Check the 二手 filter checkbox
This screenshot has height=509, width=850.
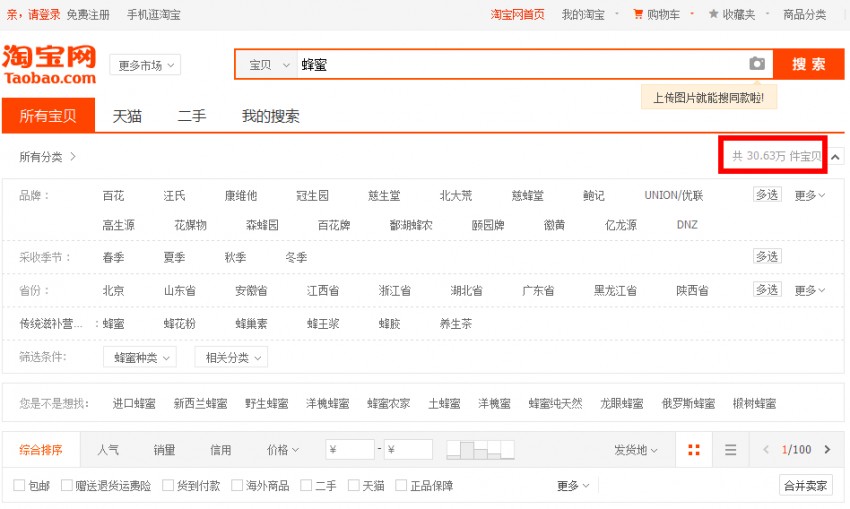(x=306, y=485)
